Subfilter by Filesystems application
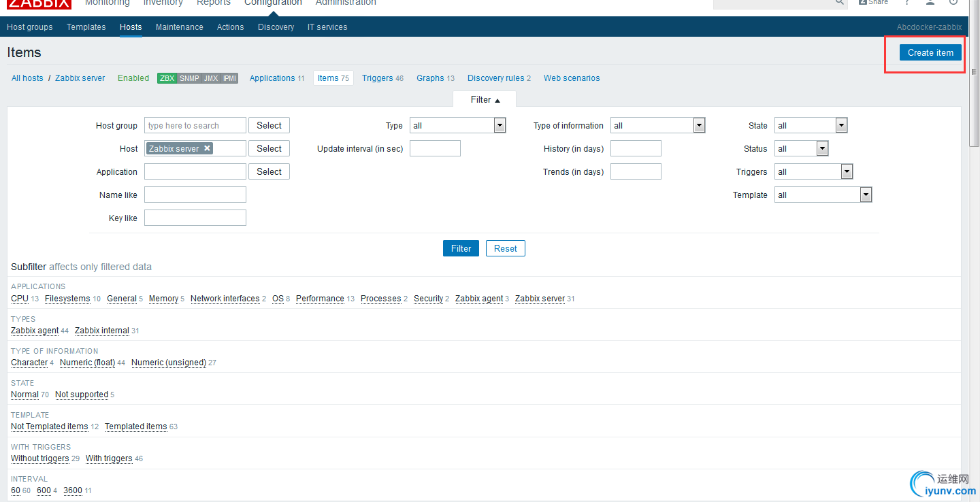 [67, 299]
